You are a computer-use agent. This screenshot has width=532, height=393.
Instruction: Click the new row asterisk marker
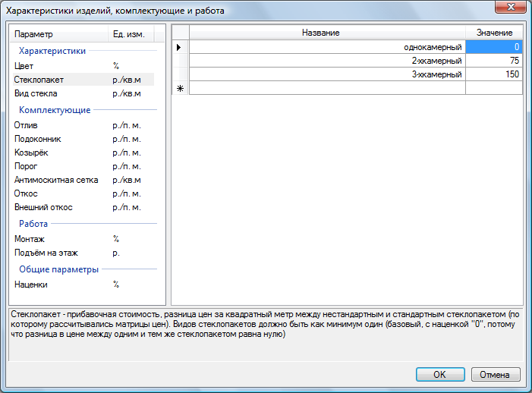[180, 89]
